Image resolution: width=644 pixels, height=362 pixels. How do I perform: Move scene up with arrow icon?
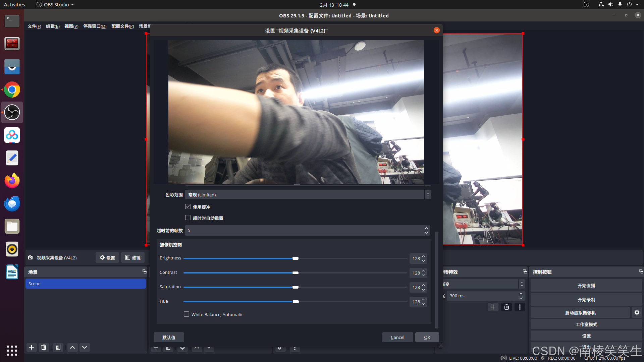coord(72,347)
